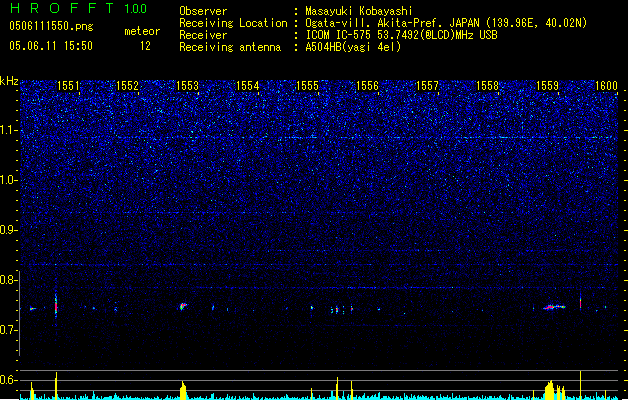Click the 1552 time marker
The image size is (629, 400).
click(128, 86)
